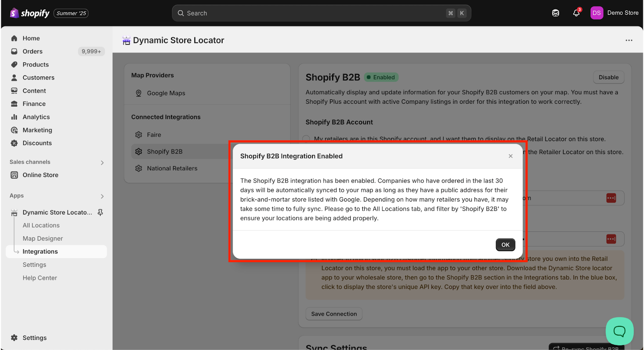Image resolution: width=644 pixels, height=350 pixels.
Task: Confirm the dialog with OK
Action: tap(506, 245)
